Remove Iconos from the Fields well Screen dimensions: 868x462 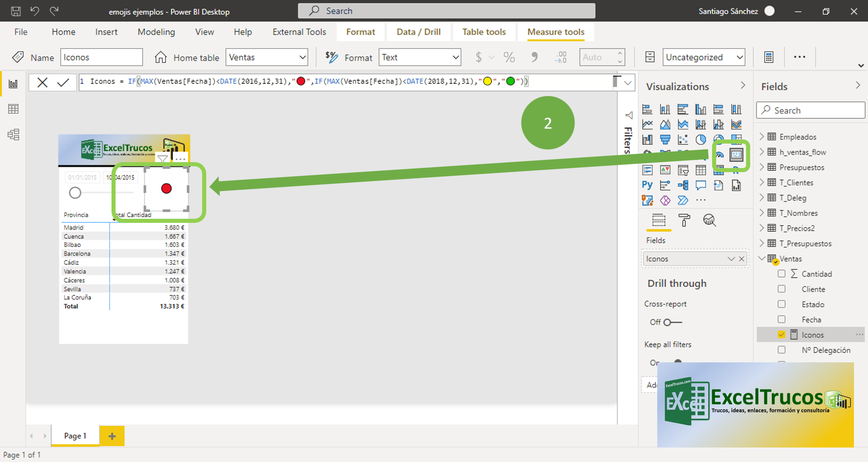tap(742, 259)
